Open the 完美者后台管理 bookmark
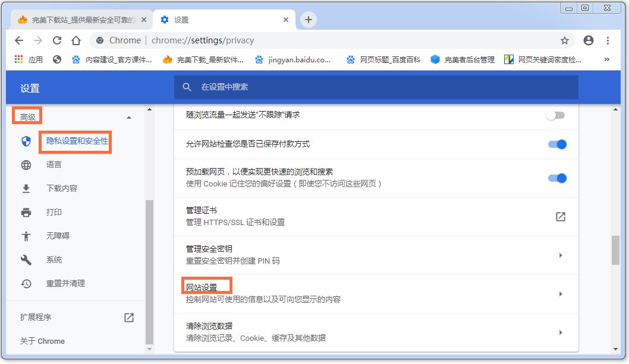629x364 pixels. point(463,60)
